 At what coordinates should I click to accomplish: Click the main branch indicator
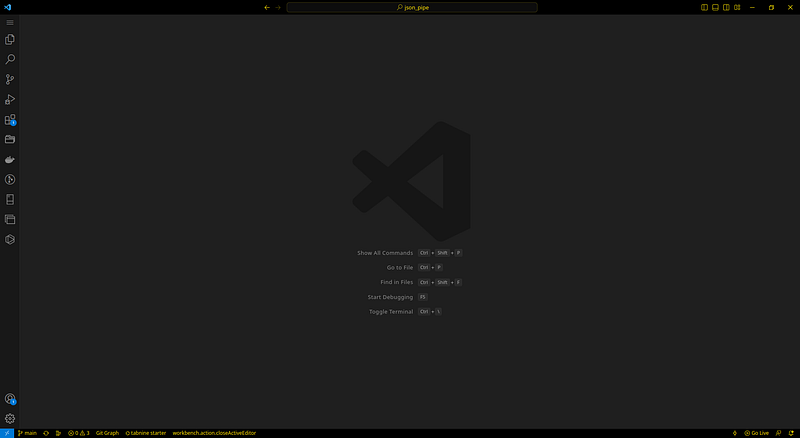click(x=27, y=433)
